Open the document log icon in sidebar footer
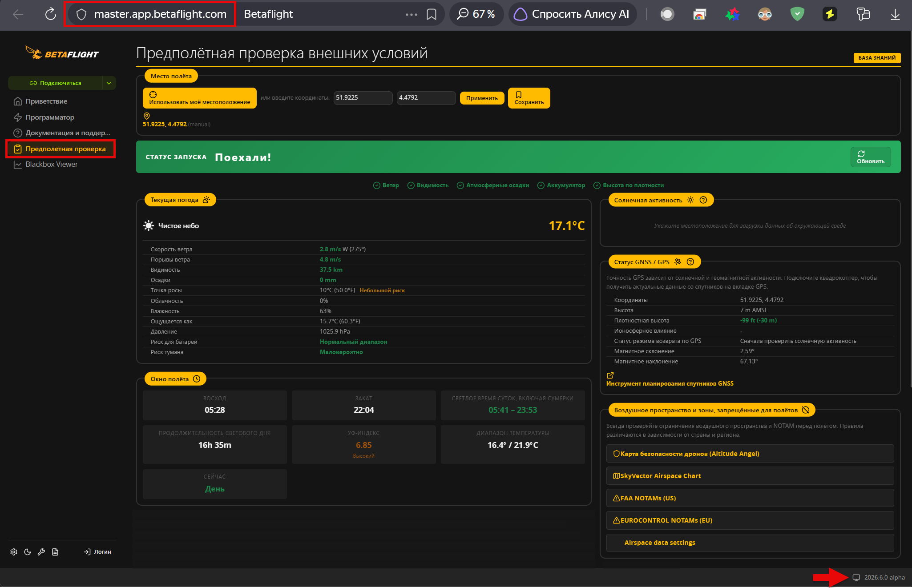Viewport: 912px width, 588px height. point(55,552)
